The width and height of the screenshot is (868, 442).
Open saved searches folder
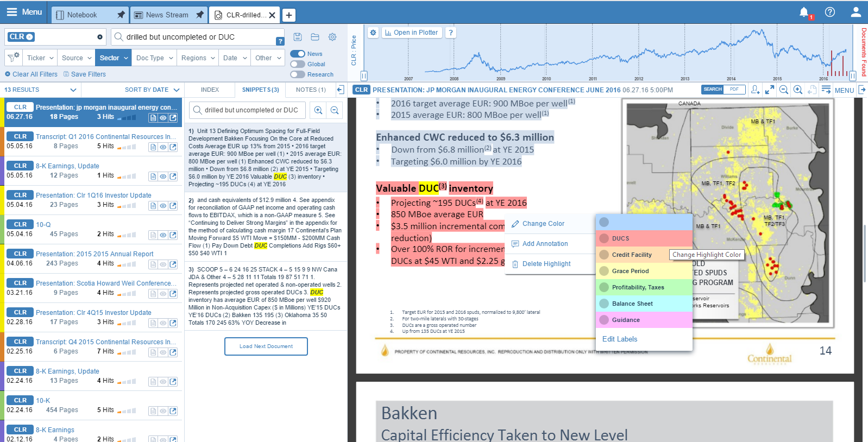315,37
